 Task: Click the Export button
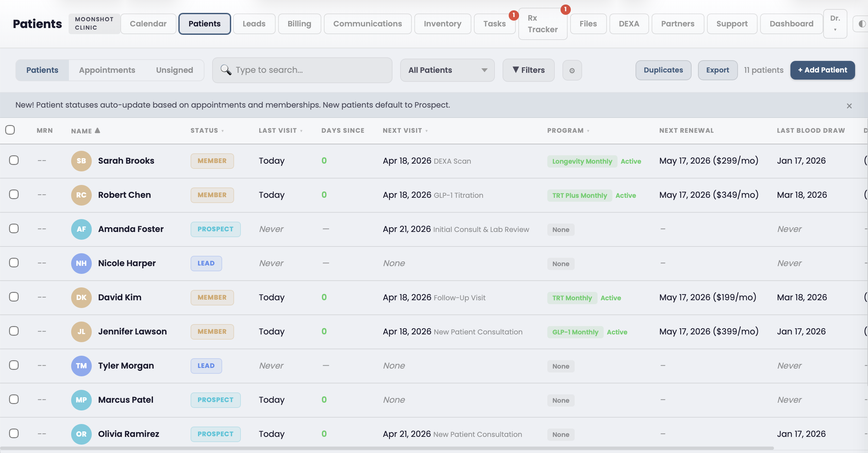717,70
